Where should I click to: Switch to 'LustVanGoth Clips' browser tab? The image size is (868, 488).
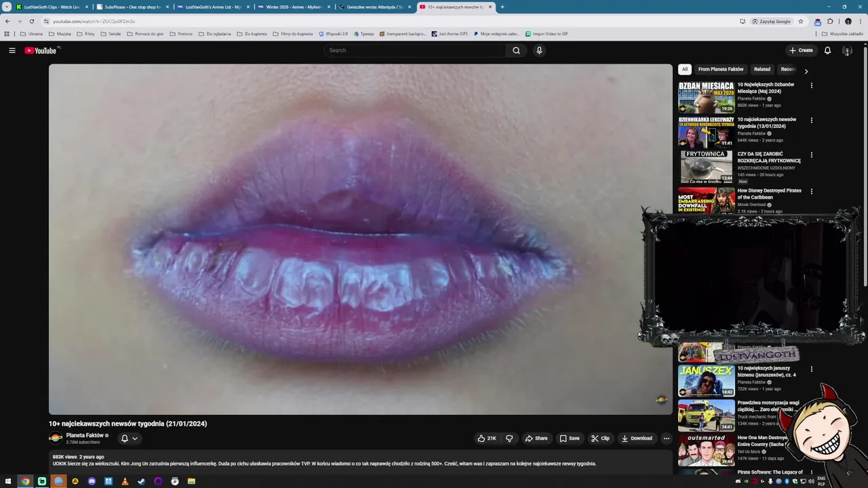[x=52, y=7]
